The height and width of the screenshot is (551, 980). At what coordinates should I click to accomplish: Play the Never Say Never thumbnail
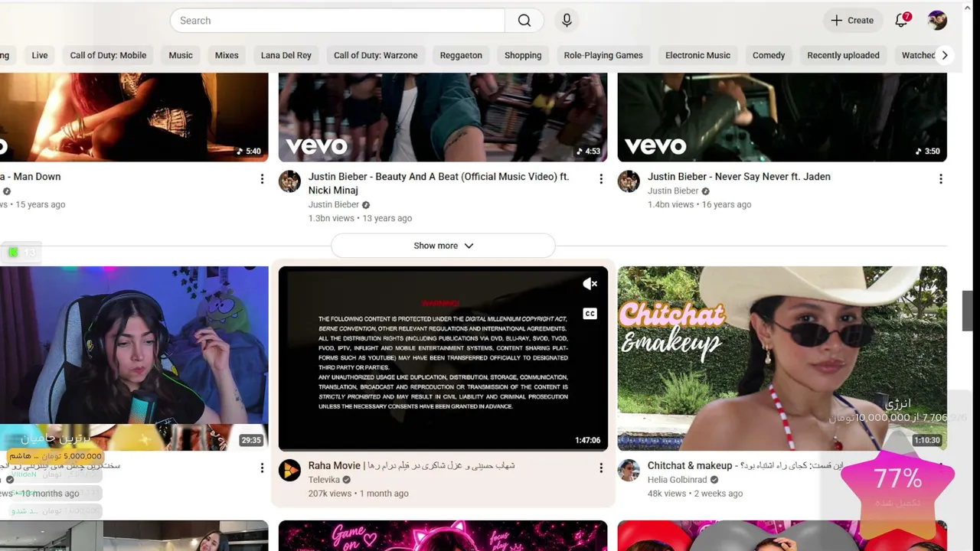782,117
